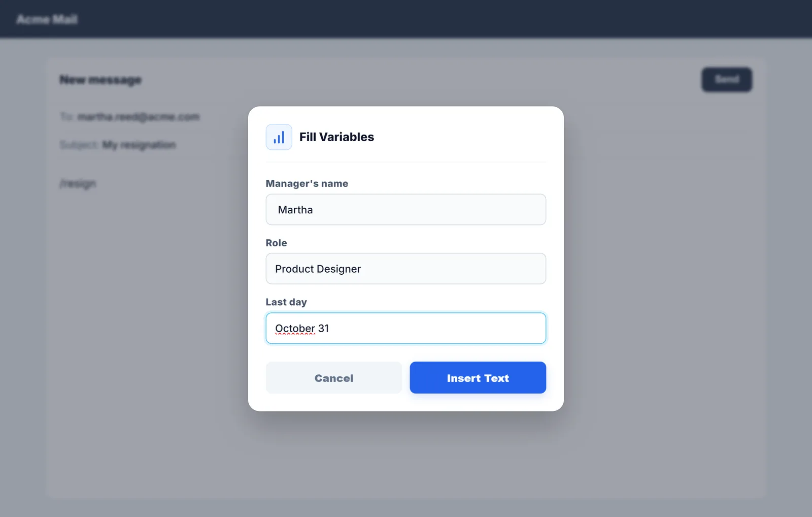Screen dimensions: 812x517
Task: Click the blurred Subject line My resignation
Action: [x=118, y=145]
